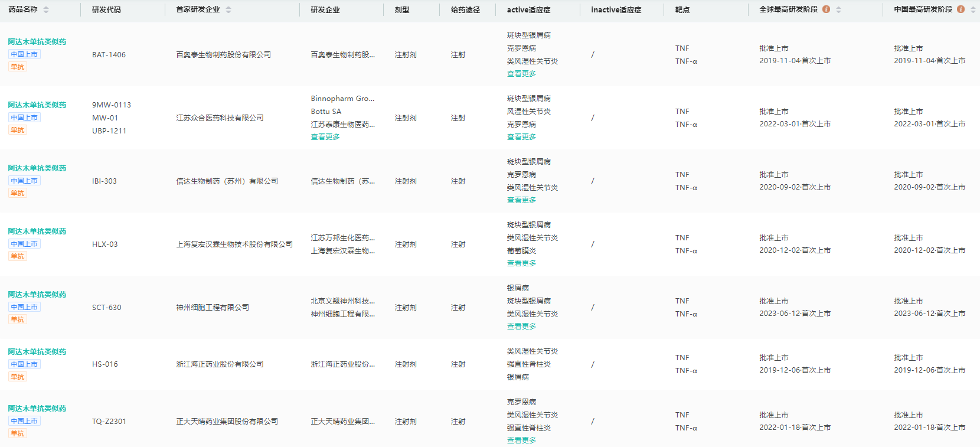Click the info icon beside 全球最高研发阶段

826,9
